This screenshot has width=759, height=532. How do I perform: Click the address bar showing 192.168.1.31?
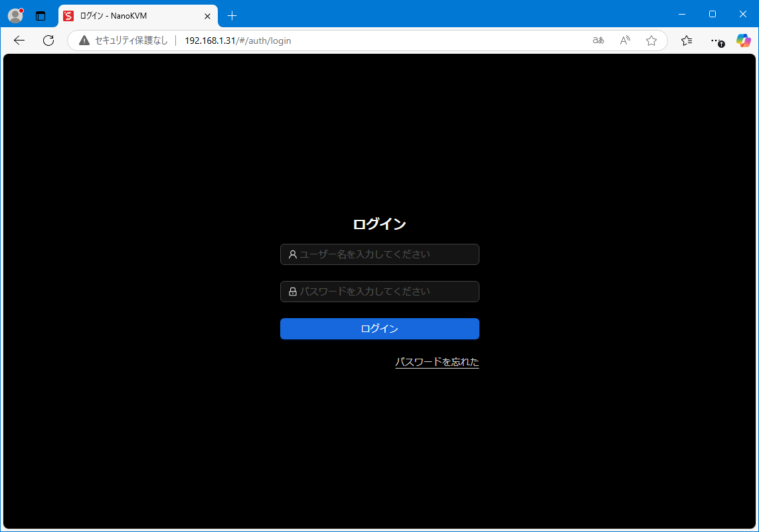(x=332, y=41)
